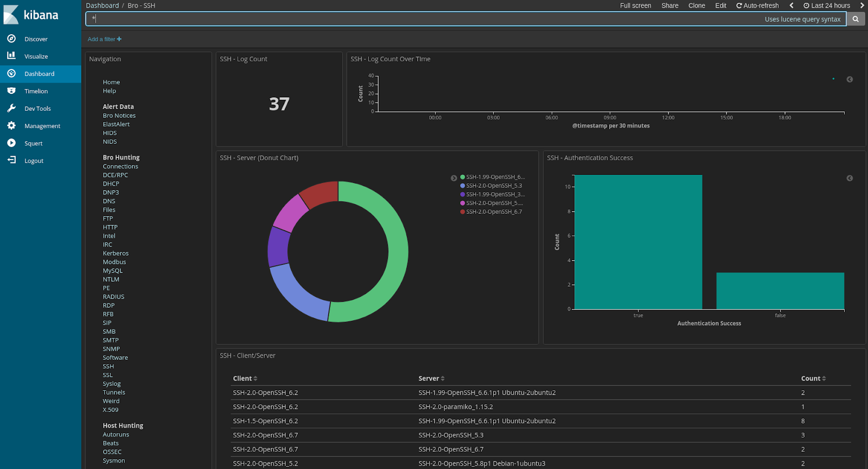Add a filter
868x469 pixels.
pos(105,39)
